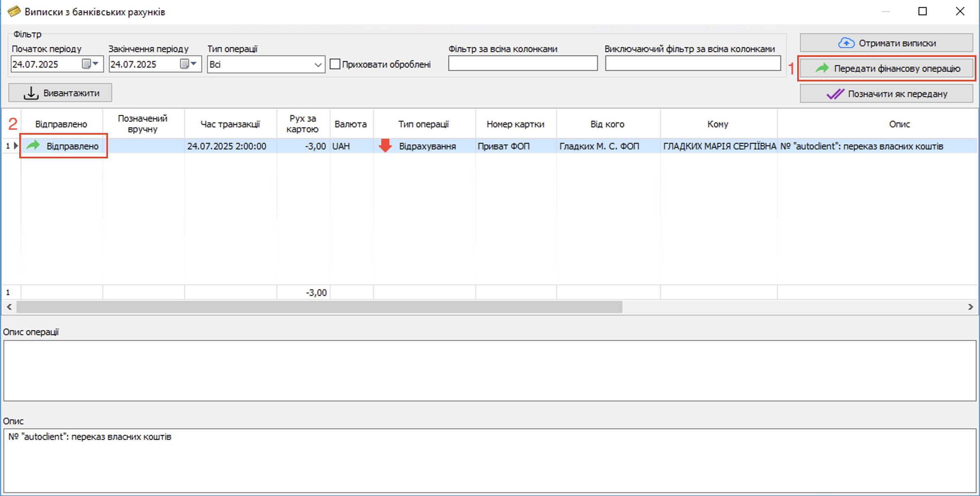
Task: Click the Рух за картою column header
Action: [x=303, y=124]
